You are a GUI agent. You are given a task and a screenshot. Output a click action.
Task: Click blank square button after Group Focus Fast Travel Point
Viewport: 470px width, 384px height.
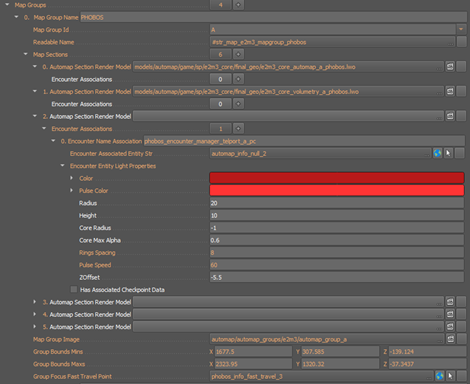click(x=462, y=376)
